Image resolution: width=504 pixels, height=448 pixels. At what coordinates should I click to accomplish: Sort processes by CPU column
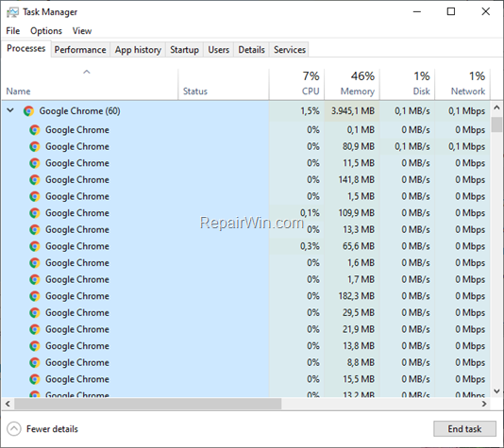point(296,84)
